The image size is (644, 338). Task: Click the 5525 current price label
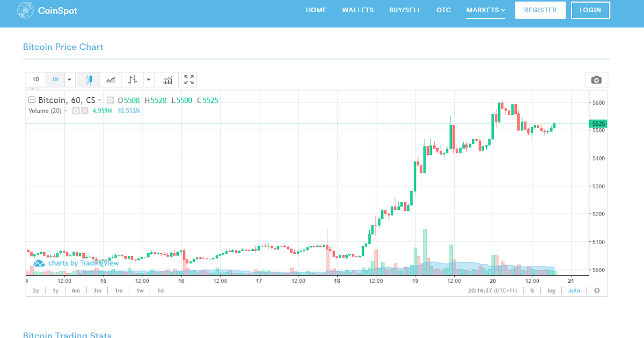tap(598, 123)
